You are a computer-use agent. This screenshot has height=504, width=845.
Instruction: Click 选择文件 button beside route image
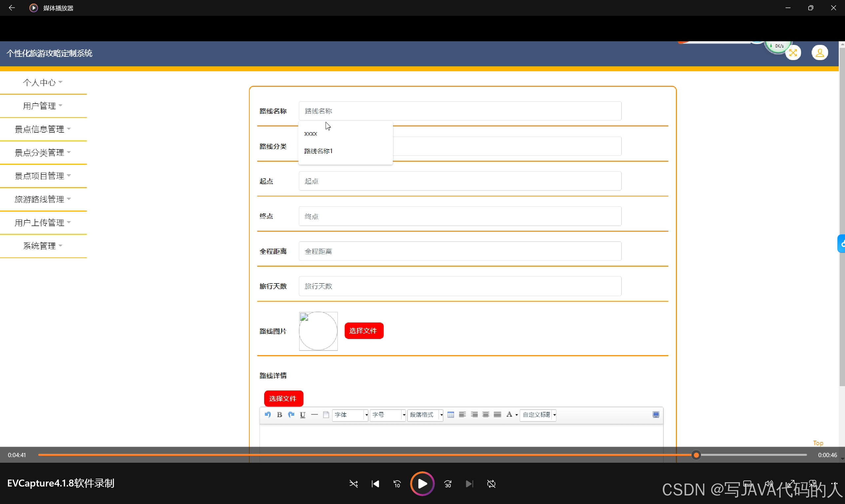coord(364,331)
